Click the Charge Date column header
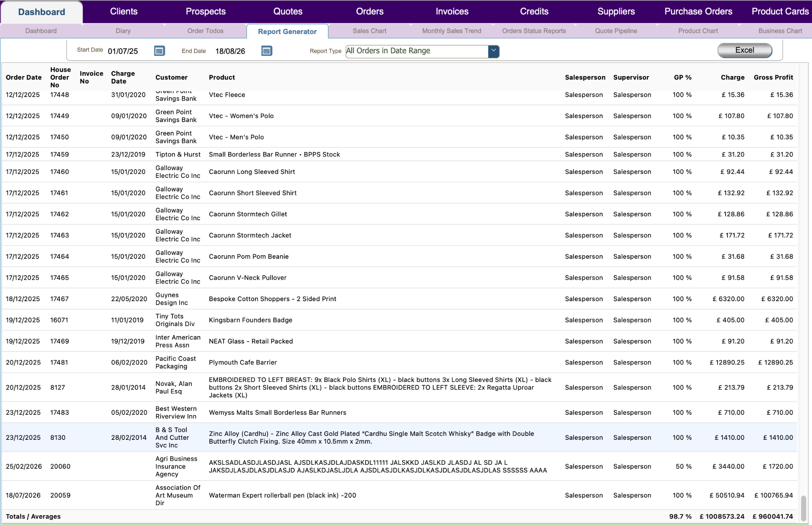 123,77
